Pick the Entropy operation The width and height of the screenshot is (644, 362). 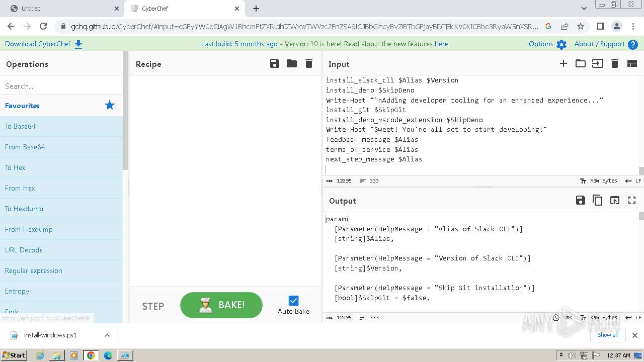(x=61, y=291)
